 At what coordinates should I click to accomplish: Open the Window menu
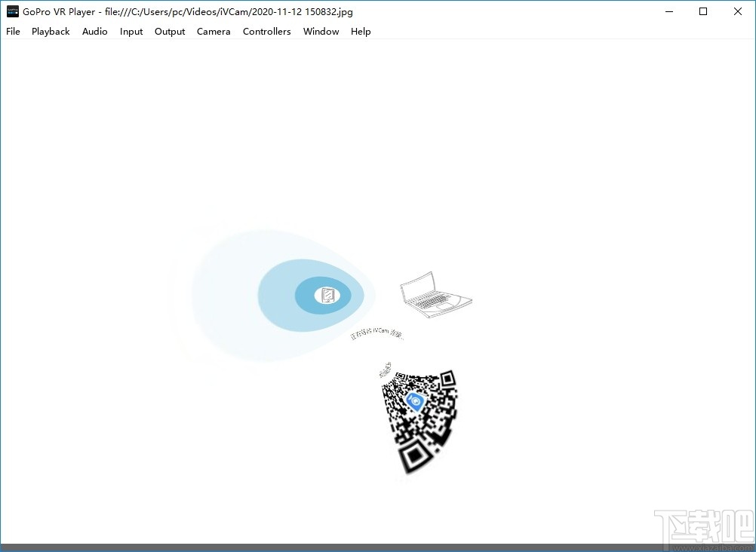(321, 32)
